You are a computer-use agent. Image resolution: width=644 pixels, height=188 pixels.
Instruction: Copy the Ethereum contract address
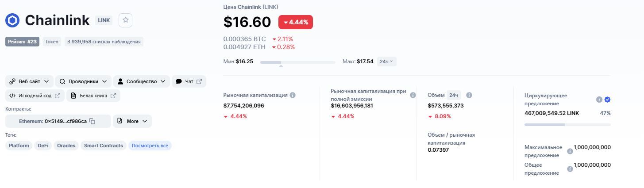click(x=92, y=121)
